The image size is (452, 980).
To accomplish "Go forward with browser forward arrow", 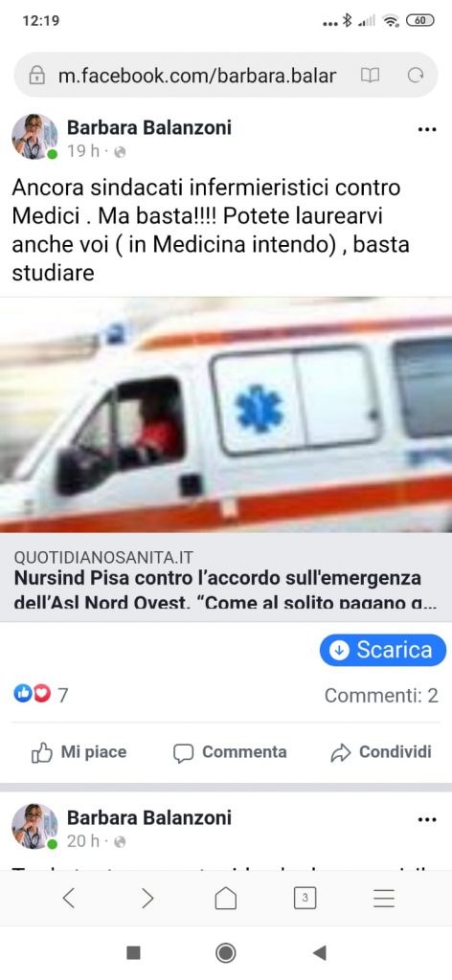I will tap(147, 898).
